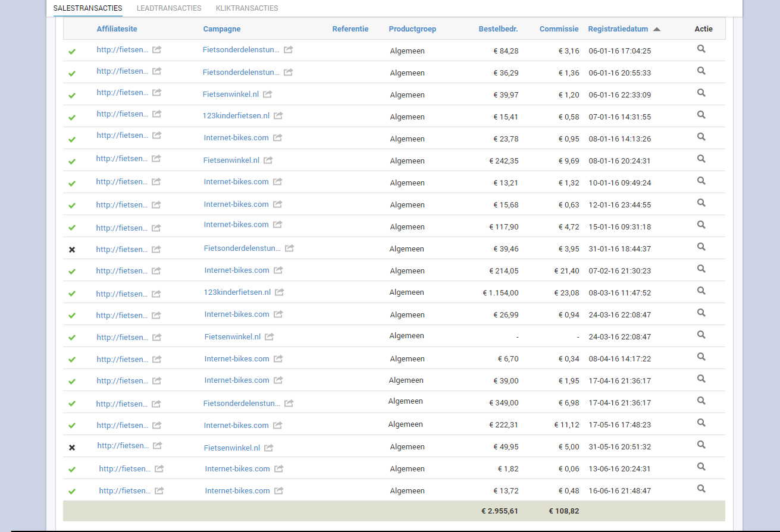780x532 pixels.
Task: Sort by Bestelbedr. column header
Action: coord(498,29)
